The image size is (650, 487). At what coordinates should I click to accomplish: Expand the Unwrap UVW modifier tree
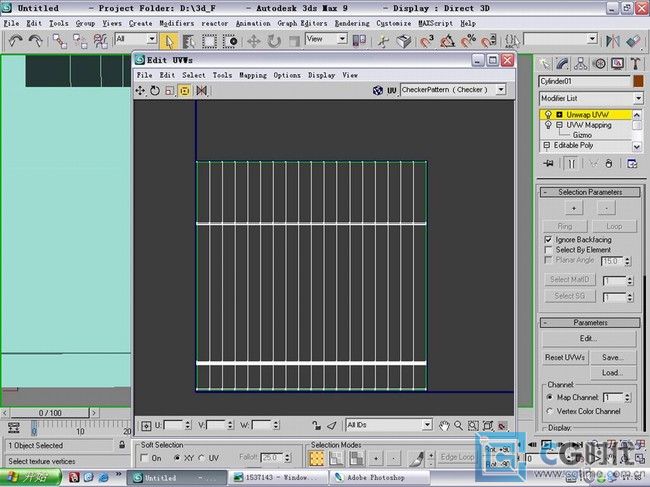coord(559,114)
